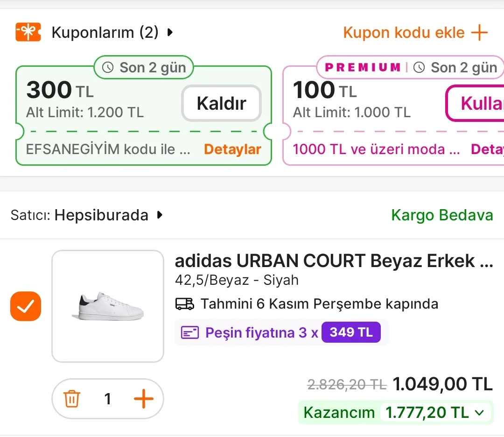Open the adidas shoe product thumbnail
The width and height of the screenshot is (504, 437).
[x=108, y=306]
